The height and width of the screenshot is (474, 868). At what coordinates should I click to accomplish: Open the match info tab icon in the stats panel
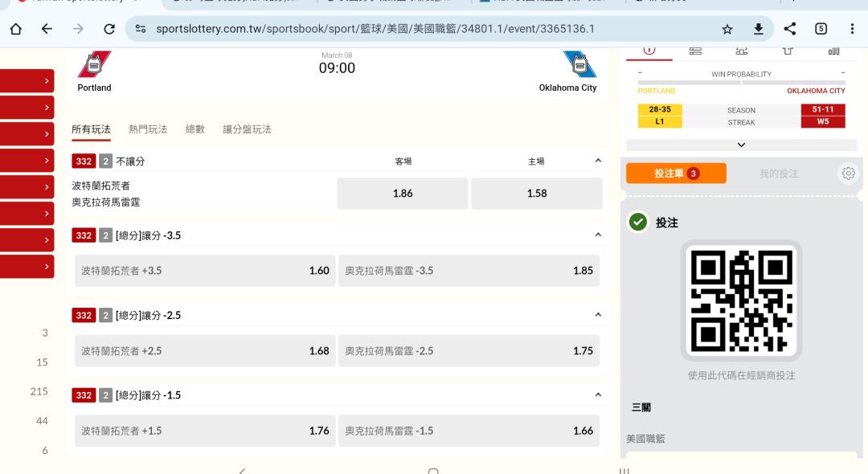pyautogui.click(x=649, y=51)
